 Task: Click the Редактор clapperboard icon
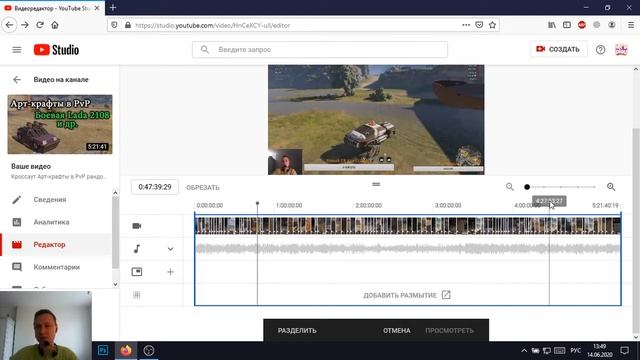[17, 244]
